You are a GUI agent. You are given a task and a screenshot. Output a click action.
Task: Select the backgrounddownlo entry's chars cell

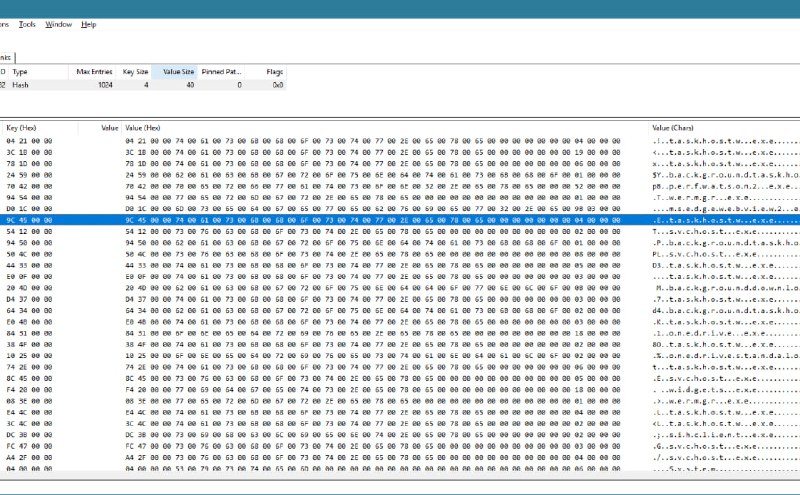pyautogui.click(x=726, y=288)
